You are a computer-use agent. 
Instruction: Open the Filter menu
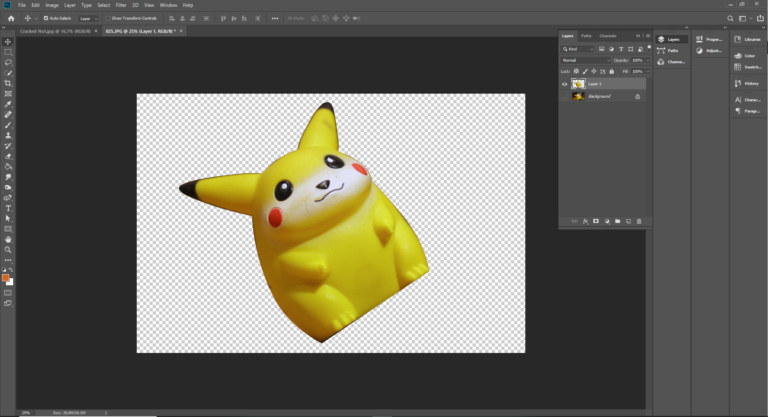click(x=120, y=5)
